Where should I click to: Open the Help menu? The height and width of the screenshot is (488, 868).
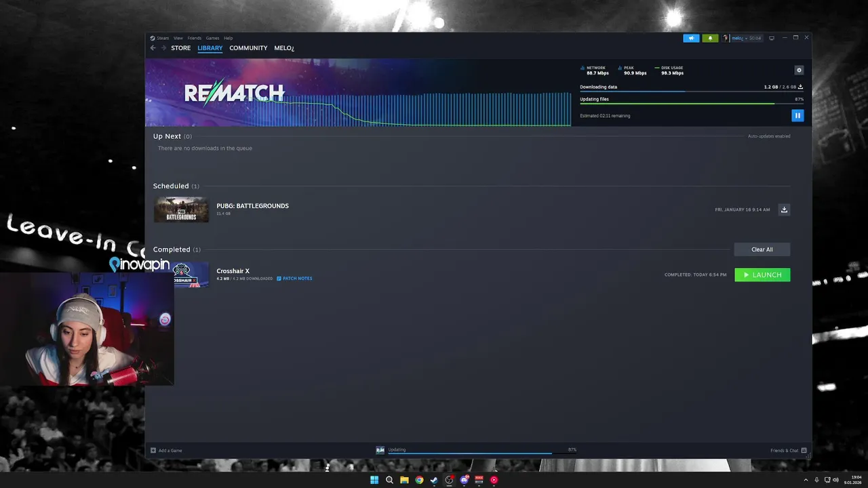[x=228, y=38]
